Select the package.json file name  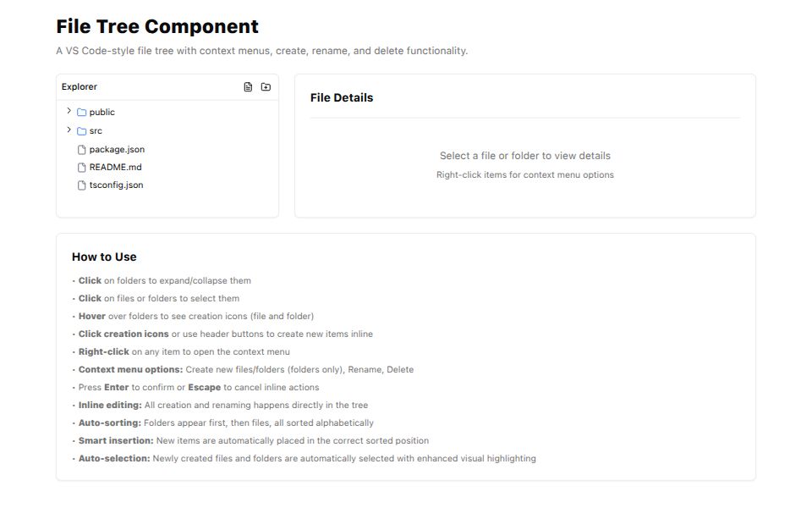coord(117,150)
